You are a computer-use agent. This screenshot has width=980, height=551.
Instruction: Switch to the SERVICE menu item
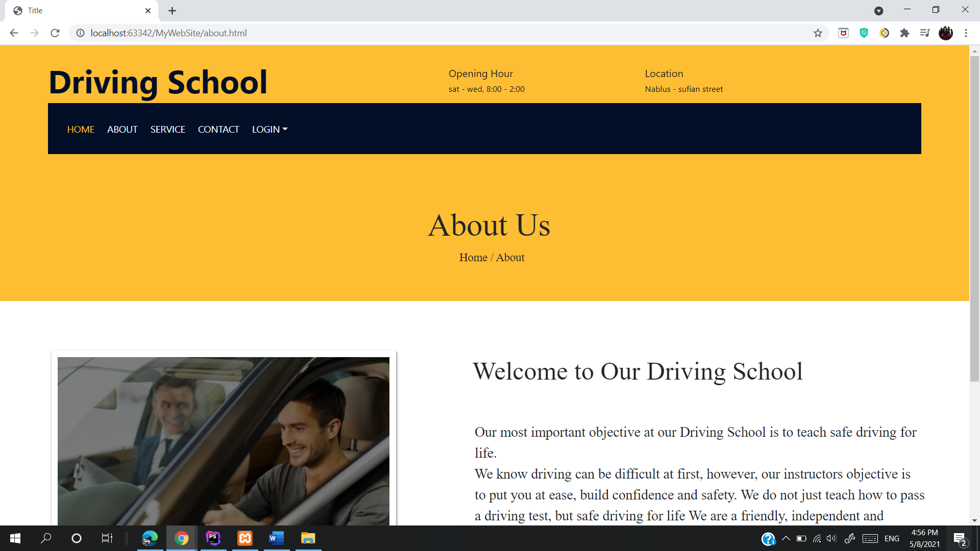click(167, 129)
